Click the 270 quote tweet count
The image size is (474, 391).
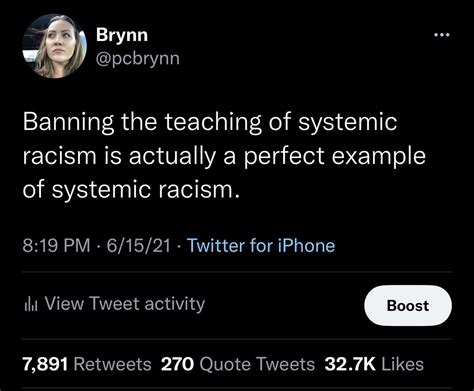coord(177,364)
